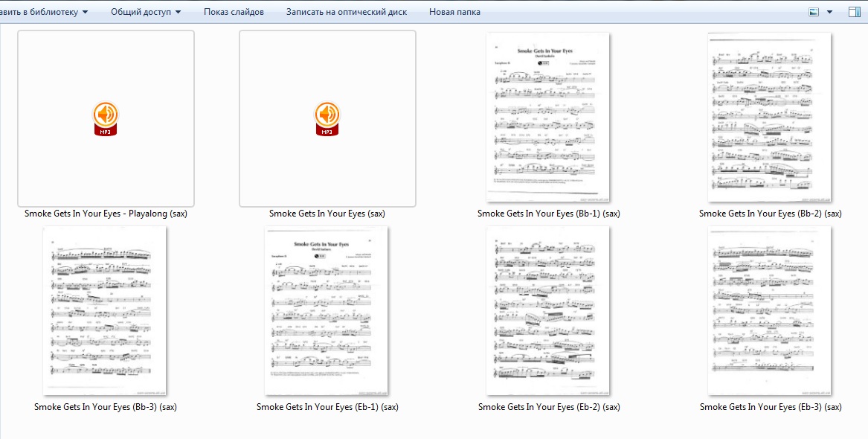Expand the add to library dropdown
The image size is (868, 439).
45,12
